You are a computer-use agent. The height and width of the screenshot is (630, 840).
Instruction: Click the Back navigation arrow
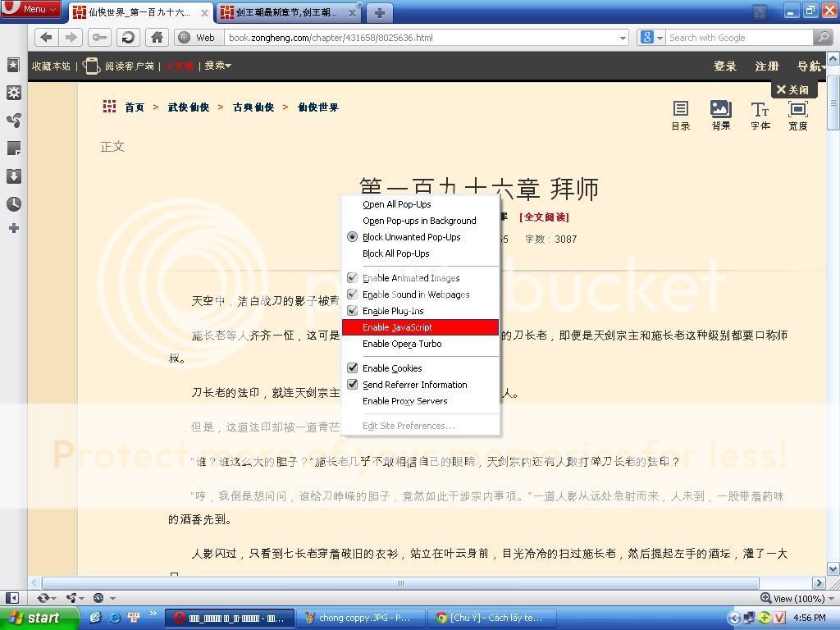pyautogui.click(x=46, y=37)
